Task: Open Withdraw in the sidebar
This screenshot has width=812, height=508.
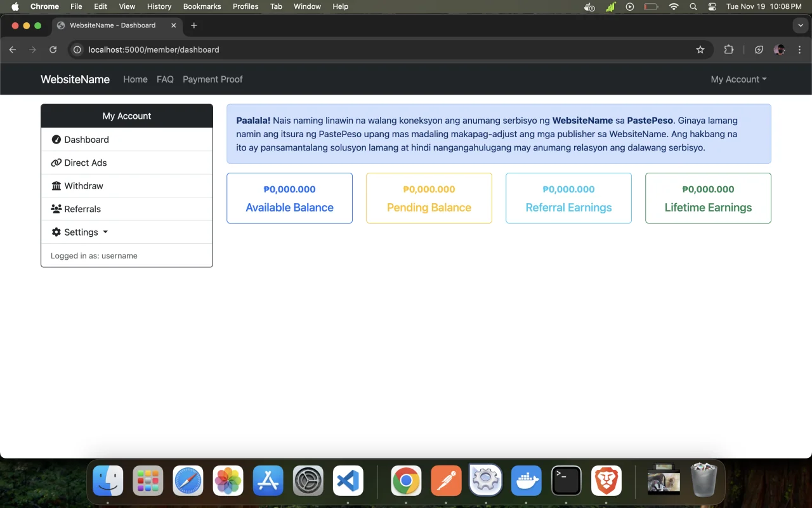Action: tap(127, 186)
